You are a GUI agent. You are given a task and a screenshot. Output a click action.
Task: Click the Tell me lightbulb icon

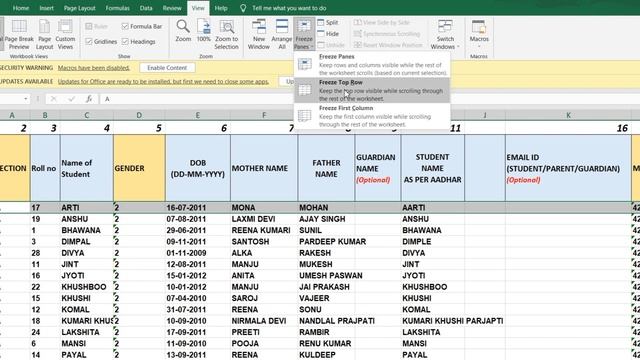click(x=243, y=8)
